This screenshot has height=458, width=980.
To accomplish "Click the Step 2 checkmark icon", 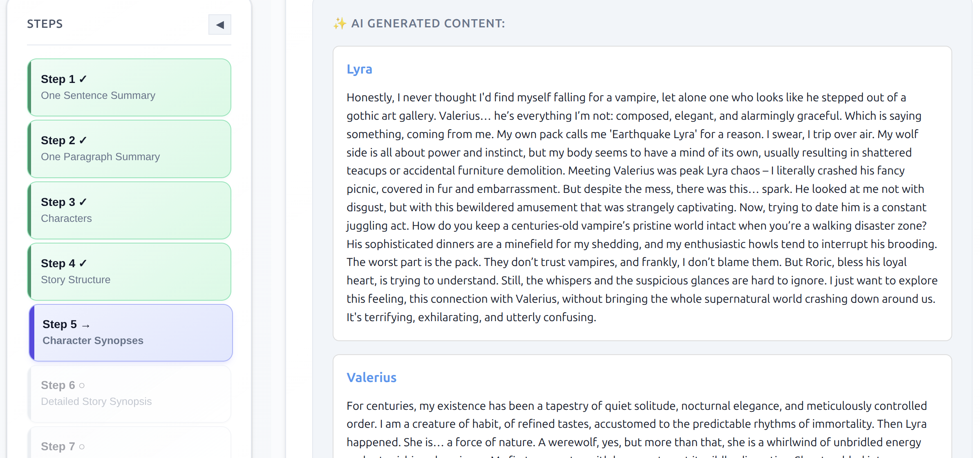I will 83,140.
